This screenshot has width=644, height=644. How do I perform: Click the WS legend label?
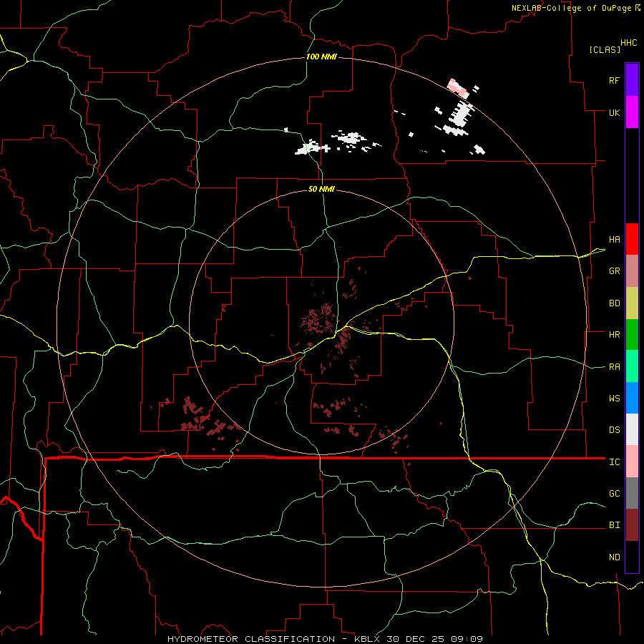(614, 399)
